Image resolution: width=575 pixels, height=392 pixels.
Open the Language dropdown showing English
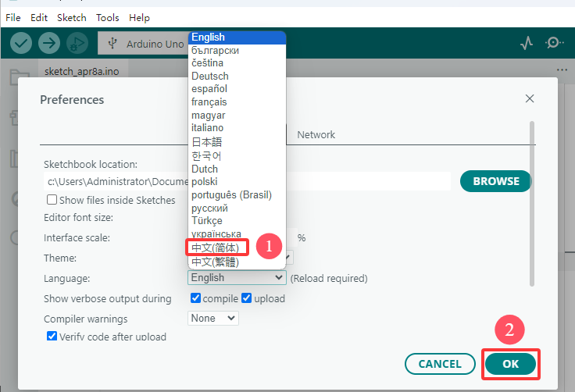[x=237, y=277]
